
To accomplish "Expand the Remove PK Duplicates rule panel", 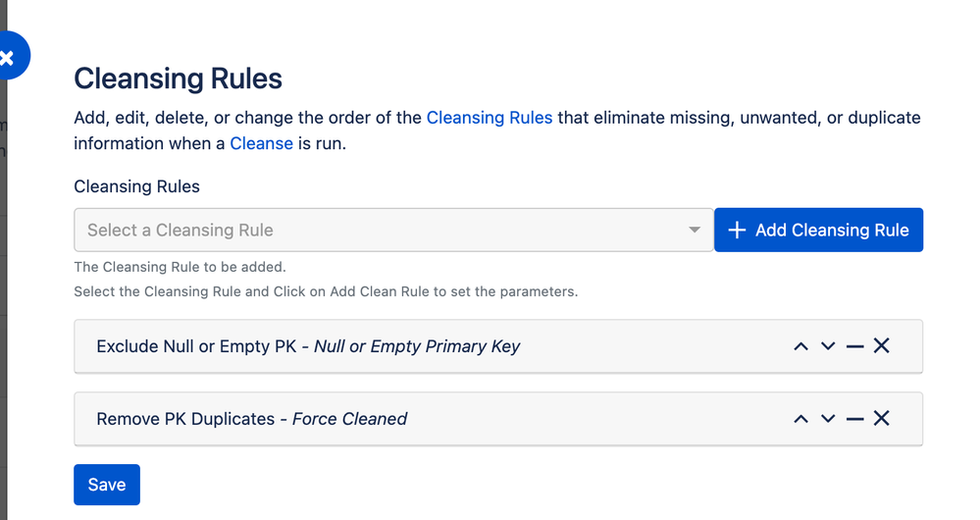I will (x=252, y=419).
